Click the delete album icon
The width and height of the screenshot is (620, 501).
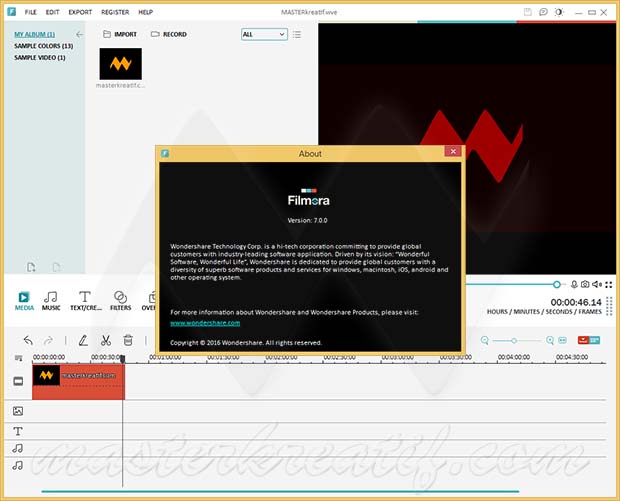[57, 267]
